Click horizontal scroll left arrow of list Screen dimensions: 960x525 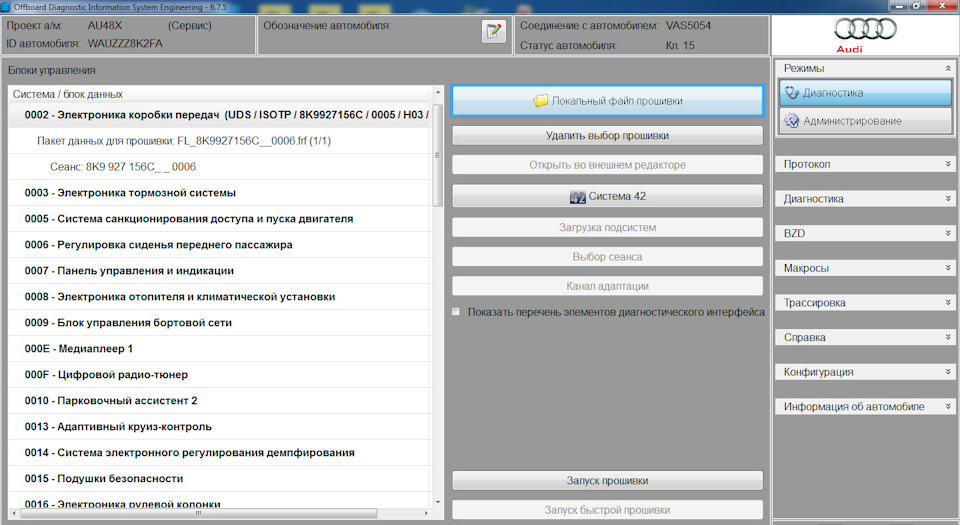tap(13, 513)
